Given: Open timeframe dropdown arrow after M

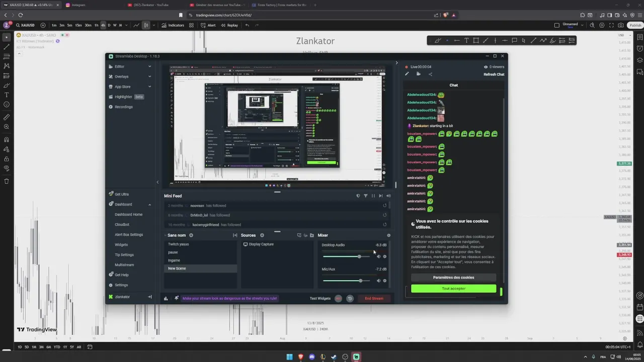Looking at the screenshot, I should click(126, 25).
